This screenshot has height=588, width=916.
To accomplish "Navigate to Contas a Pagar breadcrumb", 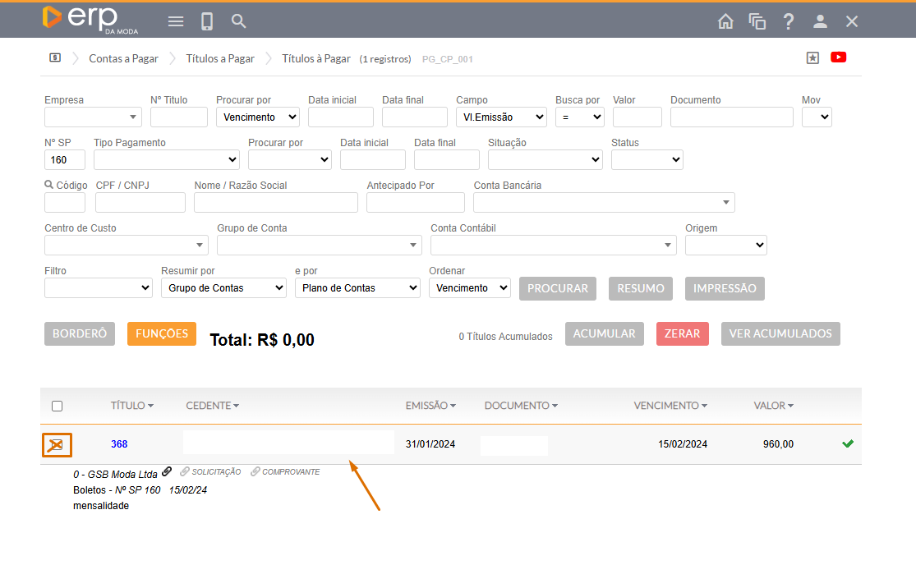I will [123, 58].
